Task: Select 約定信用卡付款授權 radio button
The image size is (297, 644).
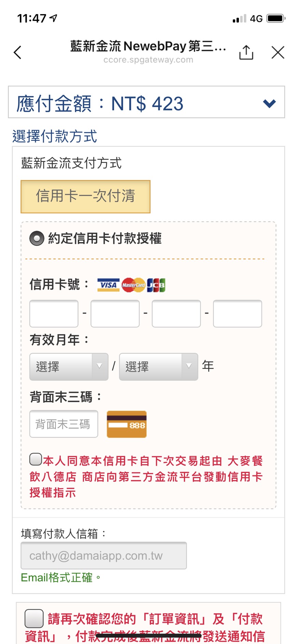Action: point(37,239)
